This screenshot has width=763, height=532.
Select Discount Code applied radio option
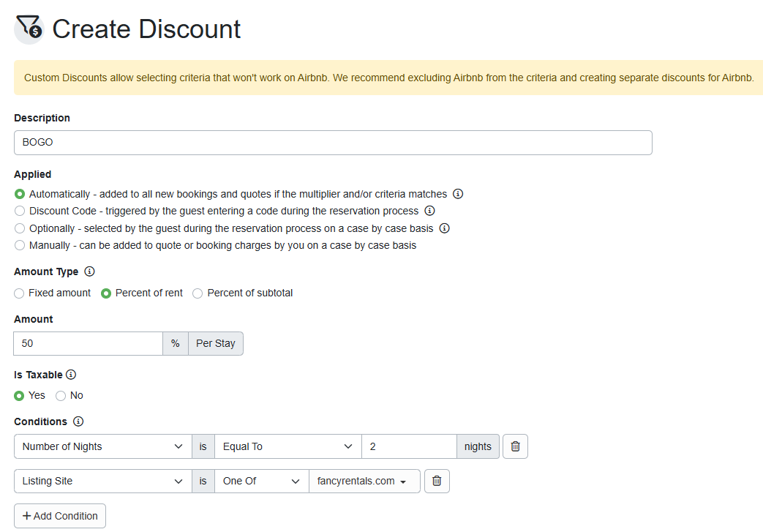pyautogui.click(x=20, y=211)
